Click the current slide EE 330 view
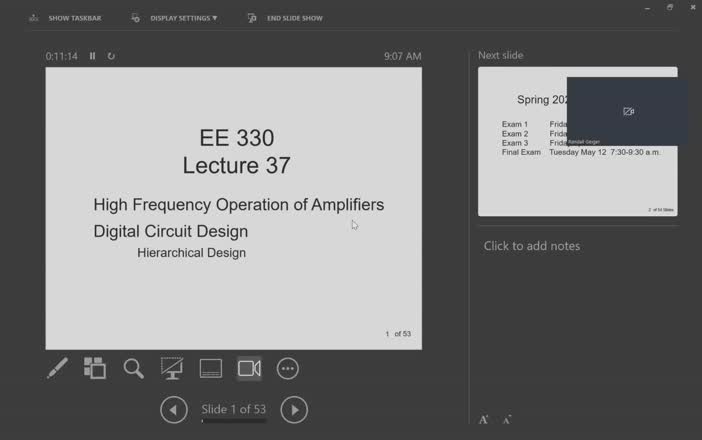The width and height of the screenshot is (702, 440). [233, 208]
